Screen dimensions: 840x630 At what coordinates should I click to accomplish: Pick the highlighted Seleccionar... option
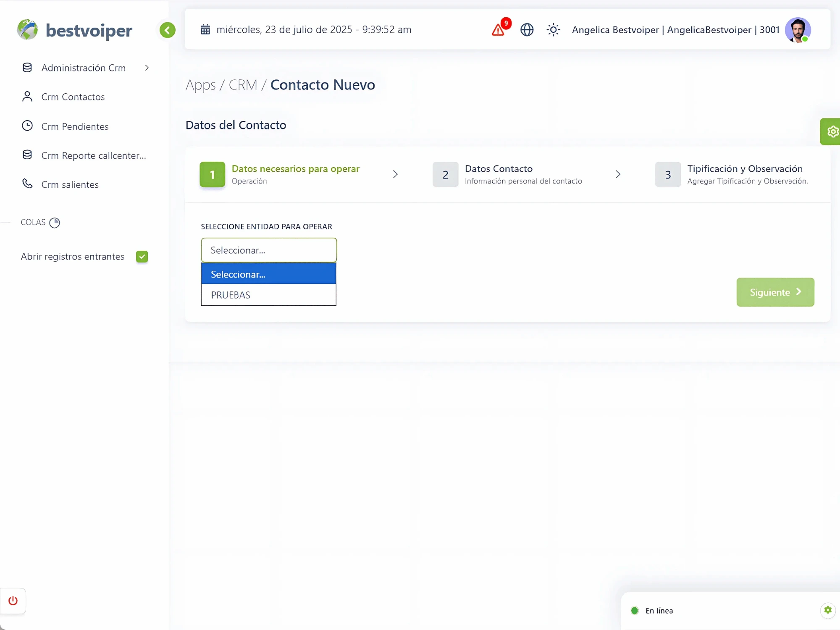tap(269, 274)
